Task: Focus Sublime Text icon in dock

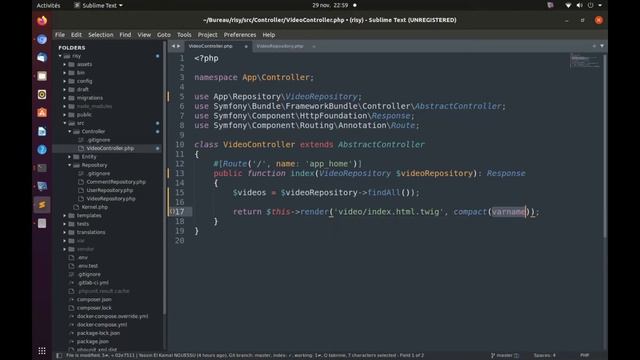Action: click(42, 204)
